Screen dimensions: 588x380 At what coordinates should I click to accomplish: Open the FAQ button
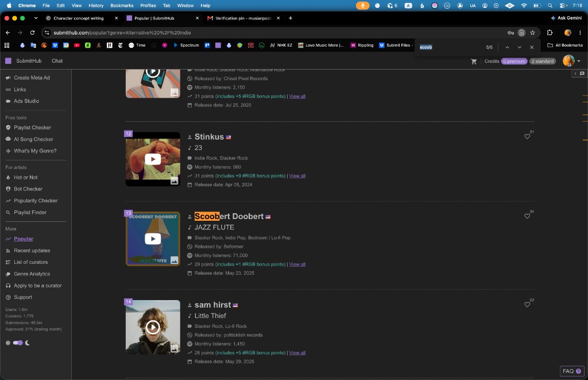[572, 371]
